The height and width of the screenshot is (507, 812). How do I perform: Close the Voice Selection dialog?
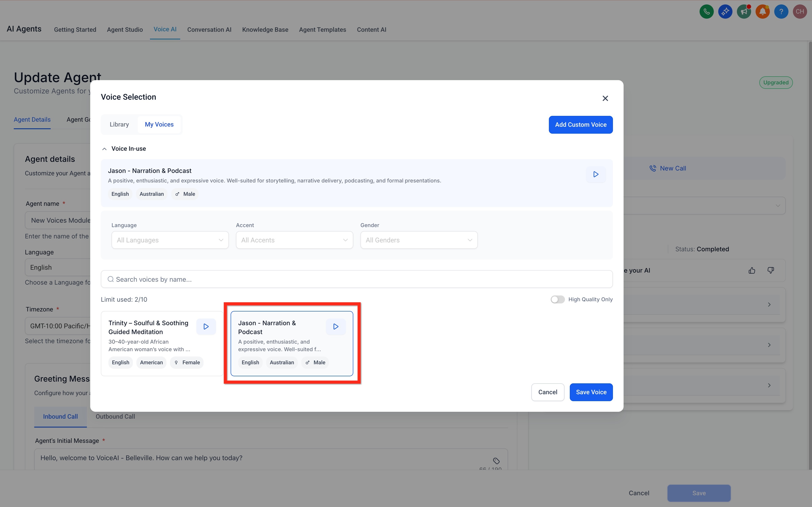(x=605, y=99)
